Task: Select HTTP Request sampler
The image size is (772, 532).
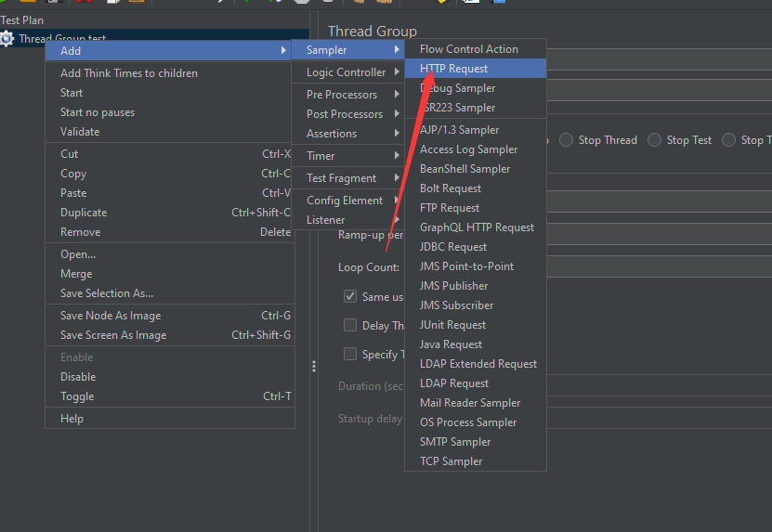Action: coord(454,69)
